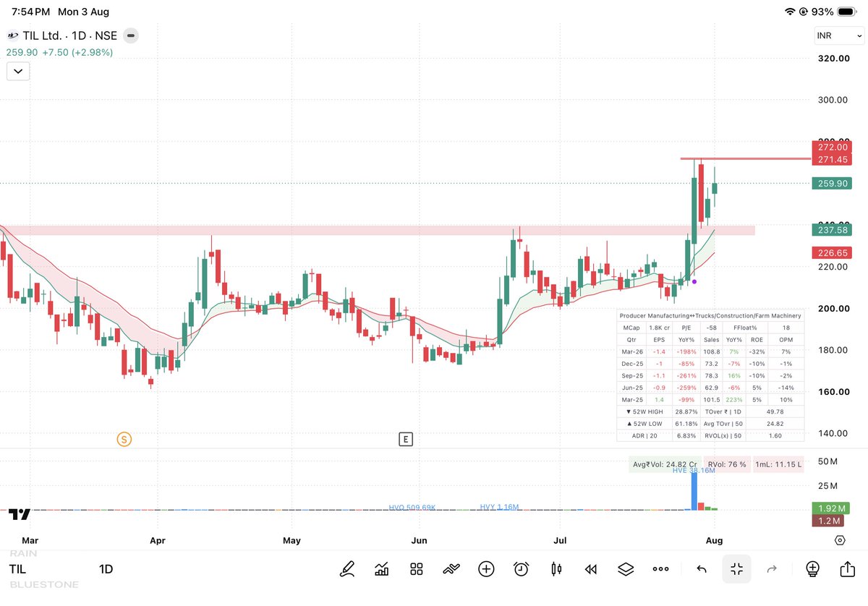The height and width of the screenshot is (606, 868).
Task: Select the pink resistance zone rectangle
Action: (376, 230)
